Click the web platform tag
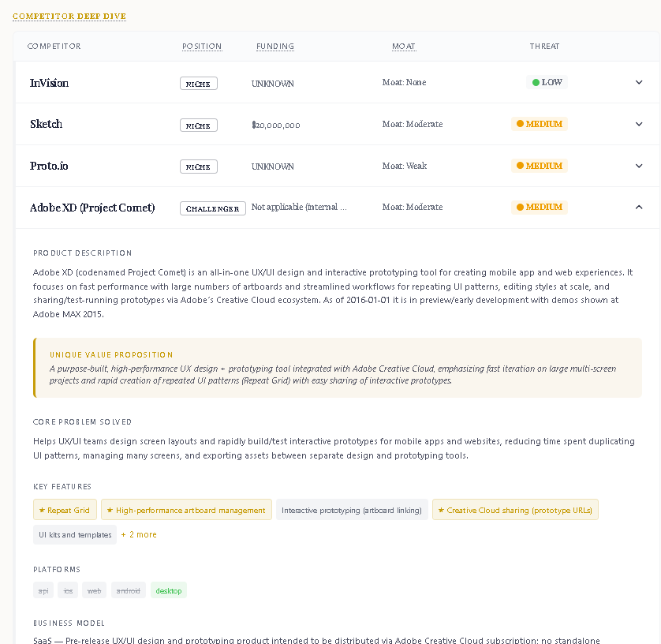Viewport: 661px width, 644px height. tap(94, 590)
